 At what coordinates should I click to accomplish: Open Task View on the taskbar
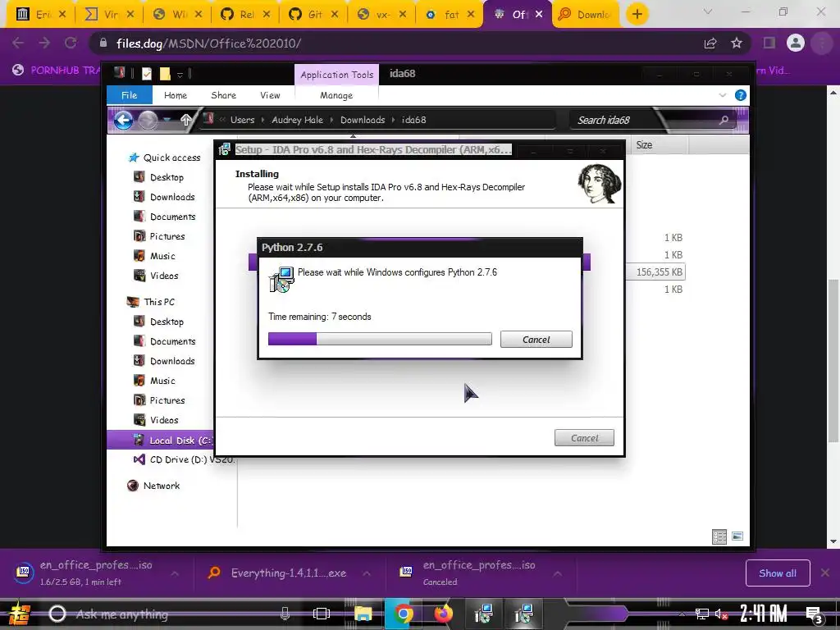click(x=322, y=614)
